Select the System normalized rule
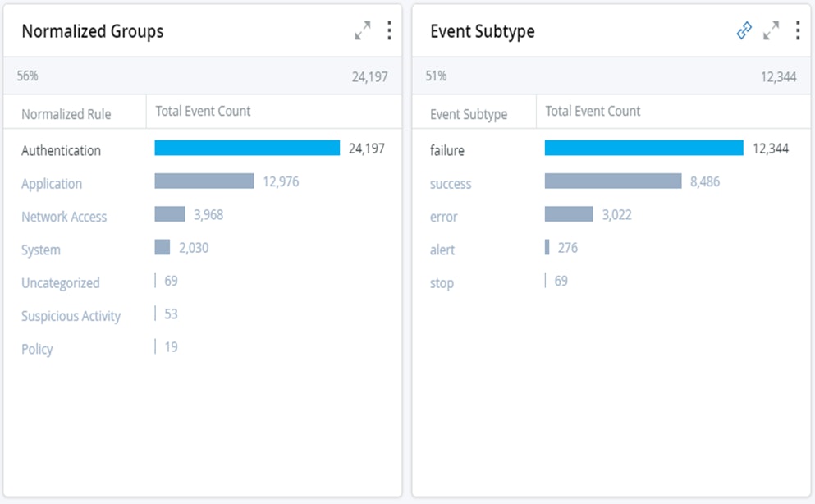815x504 pixels. click(x=41, y=250)
